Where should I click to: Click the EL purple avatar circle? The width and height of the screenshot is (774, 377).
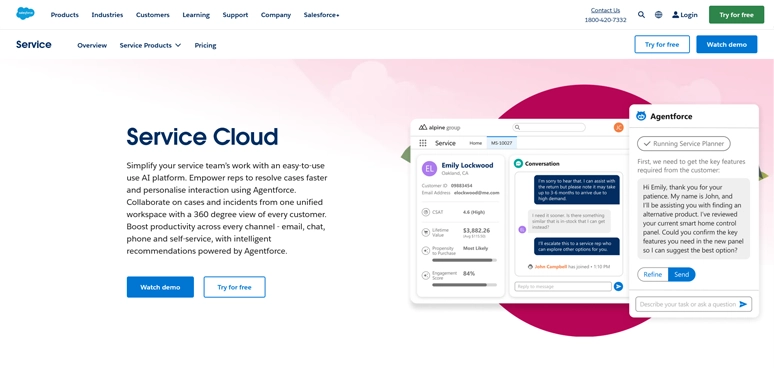[x=429, y=169]
